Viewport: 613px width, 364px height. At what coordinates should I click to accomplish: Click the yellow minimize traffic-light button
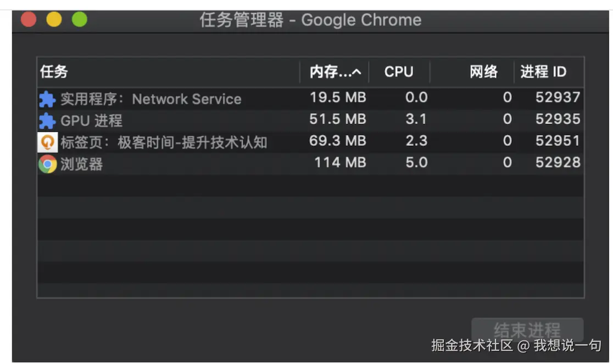click(54, 19)
